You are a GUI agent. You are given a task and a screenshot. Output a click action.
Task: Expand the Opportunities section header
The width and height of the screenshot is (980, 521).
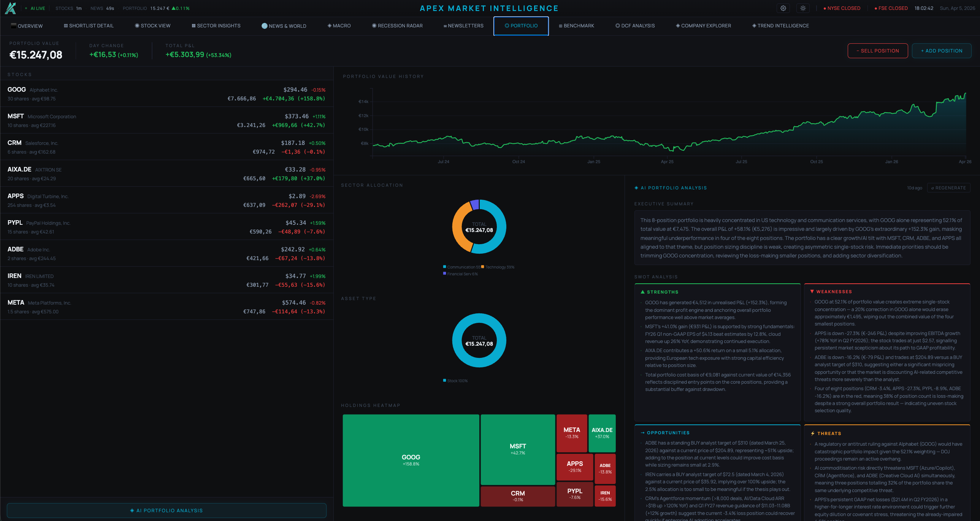tap(665, 433)
